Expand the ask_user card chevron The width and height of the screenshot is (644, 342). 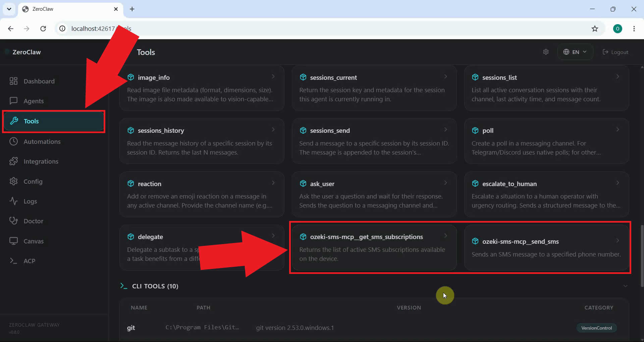pos(445,183)
